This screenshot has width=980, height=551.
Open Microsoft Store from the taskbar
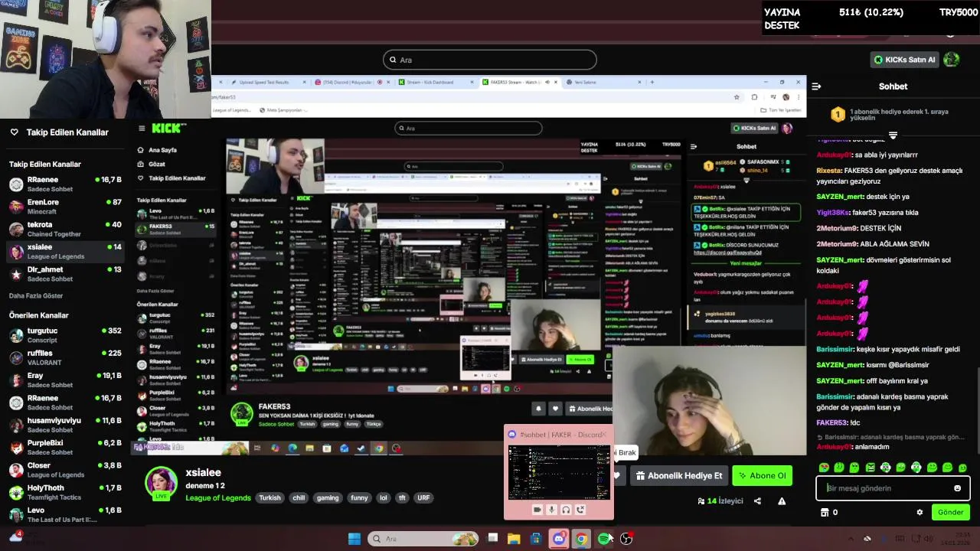[x=536, y=539]
